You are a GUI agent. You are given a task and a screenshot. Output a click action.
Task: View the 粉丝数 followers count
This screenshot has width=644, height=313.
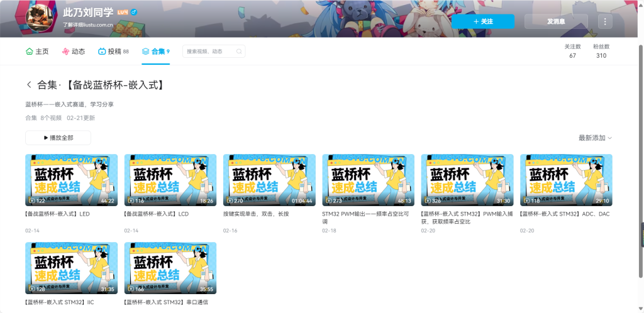(x=601, y=52)
